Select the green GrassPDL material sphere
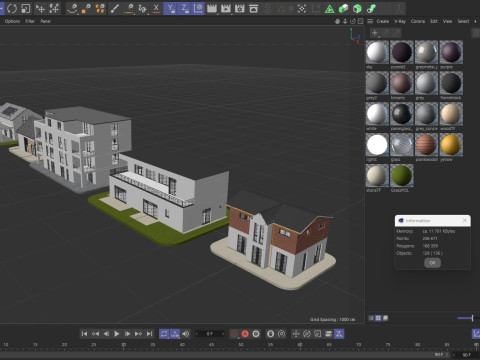 [402, 175]
